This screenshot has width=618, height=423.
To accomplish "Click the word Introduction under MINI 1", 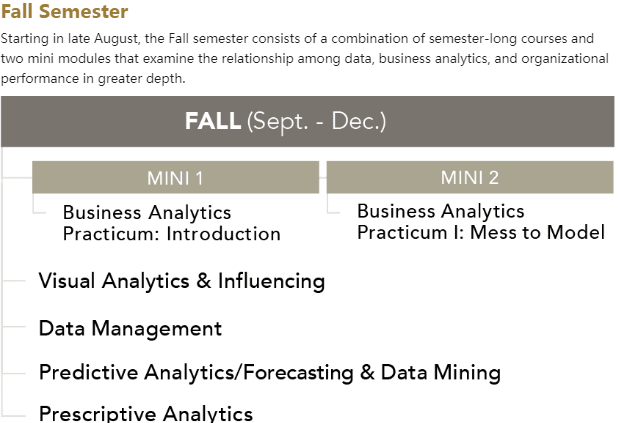I will tap(223, 234).
